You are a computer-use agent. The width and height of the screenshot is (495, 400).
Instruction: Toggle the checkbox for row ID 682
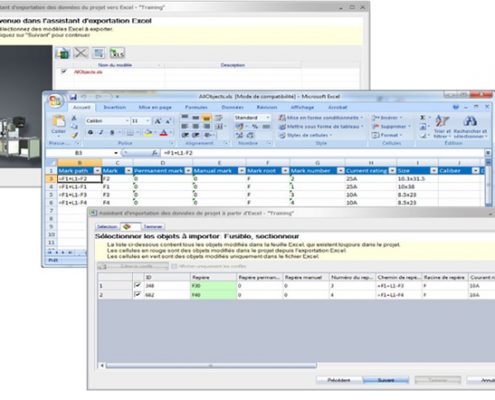tap(138, 295)
